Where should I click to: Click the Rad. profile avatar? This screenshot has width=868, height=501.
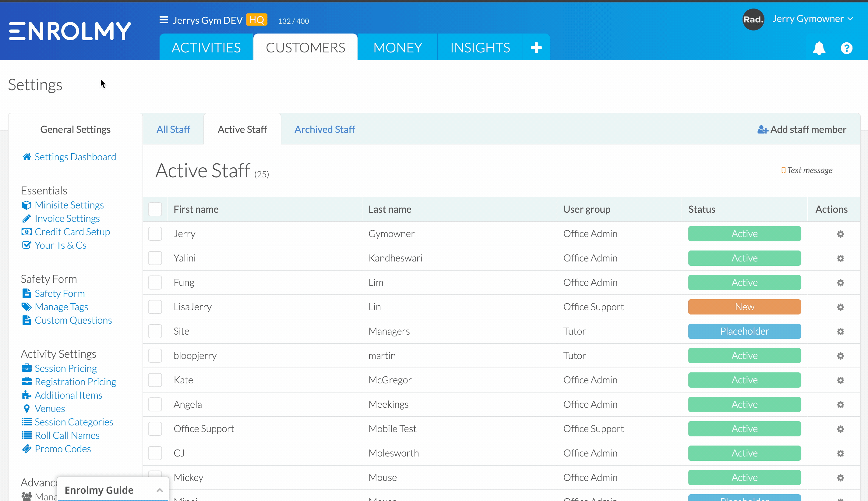[x=753, y=19]
